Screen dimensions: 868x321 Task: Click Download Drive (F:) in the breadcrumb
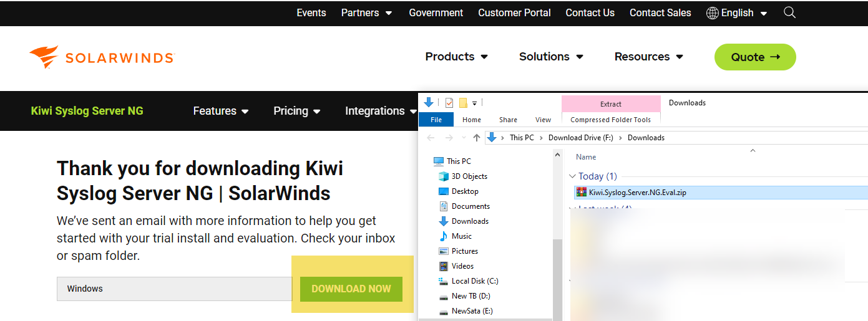pyautogui.click(x=581, y=138)
